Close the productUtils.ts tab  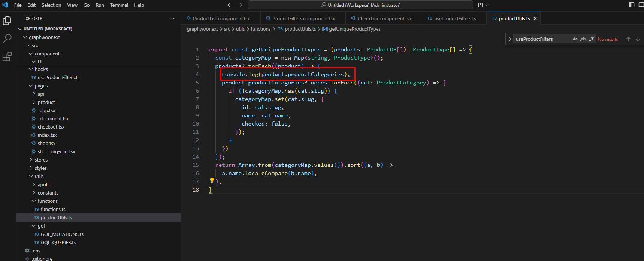pyautogui.click(x=535, y=18)
